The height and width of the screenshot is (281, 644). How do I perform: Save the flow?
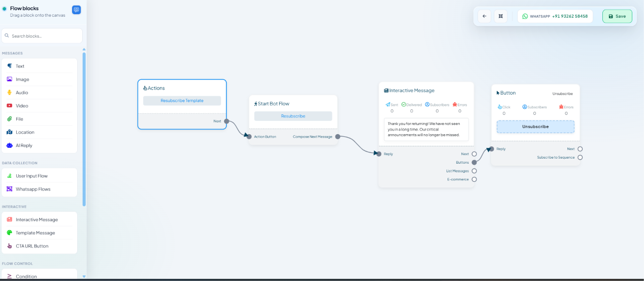[617, 16]
